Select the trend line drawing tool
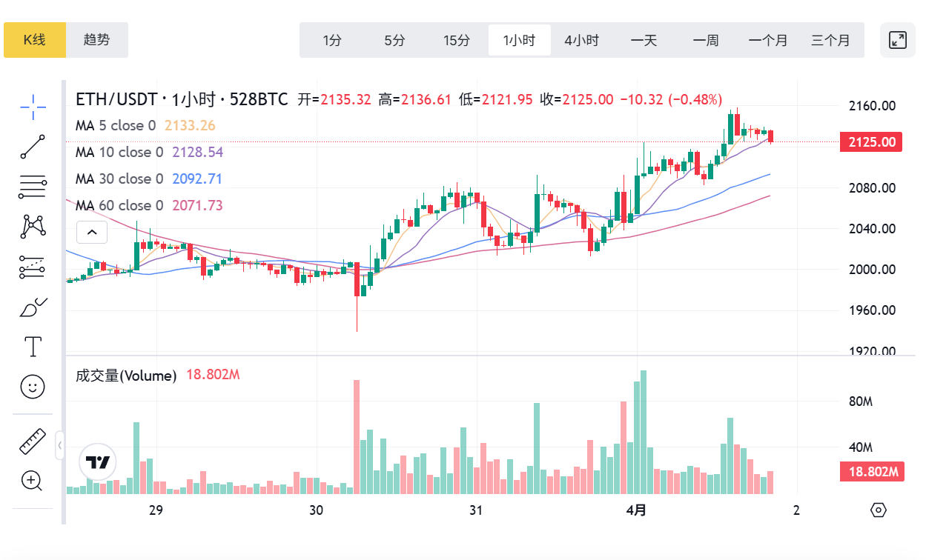 (x=33, y=147)
